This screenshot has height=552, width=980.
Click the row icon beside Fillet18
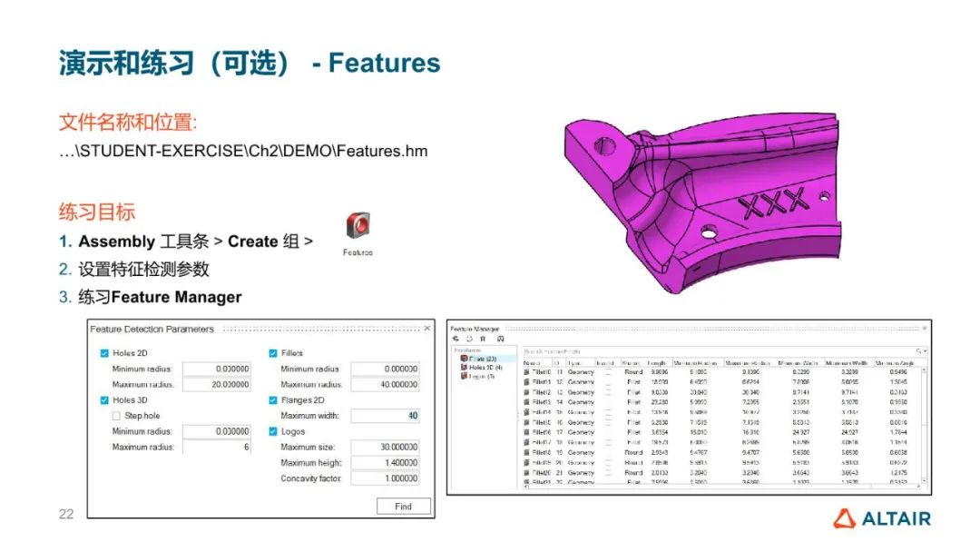526,452
